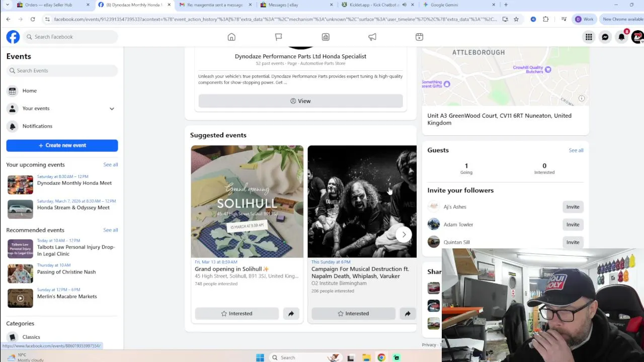Share the Campaign For Musical Destruction event

coord(408,313)
